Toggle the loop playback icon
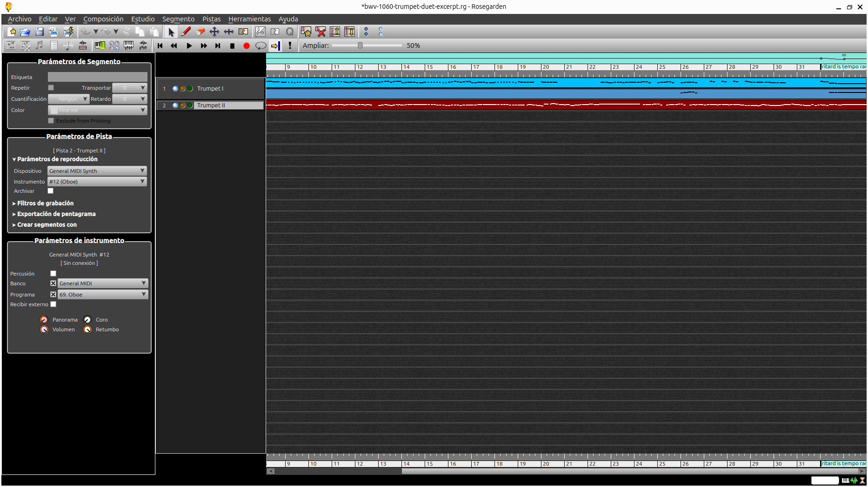 (x=260, y=46)
